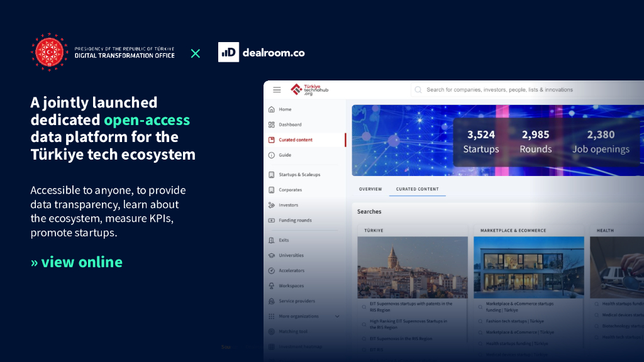Viewport: 644px width, 362px height.
Task: Click the Funding rounds icon
Action: (x=272, y=220)
